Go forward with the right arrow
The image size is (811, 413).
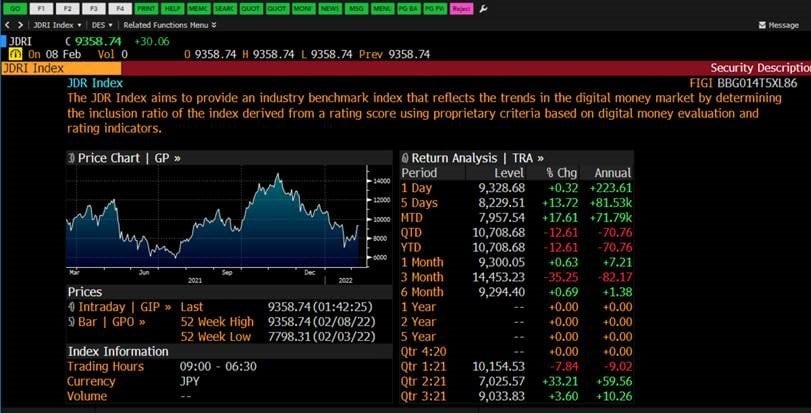(x=20, y=25)
